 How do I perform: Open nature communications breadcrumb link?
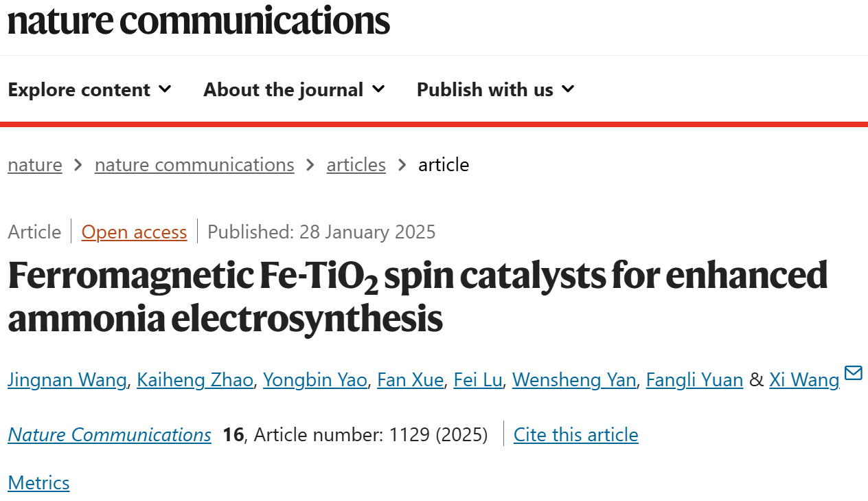(194, 165)
